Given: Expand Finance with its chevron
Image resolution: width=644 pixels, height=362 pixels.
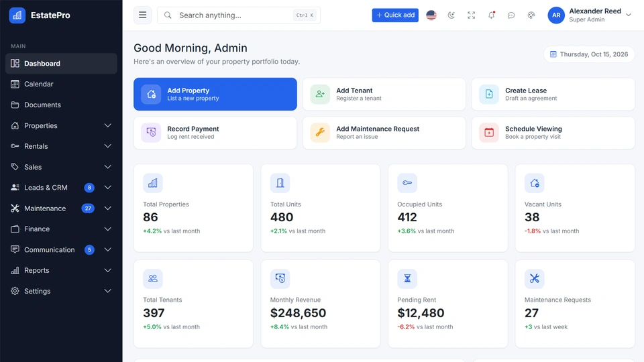Looking at the screenshot, I should [x=107, y=229].
